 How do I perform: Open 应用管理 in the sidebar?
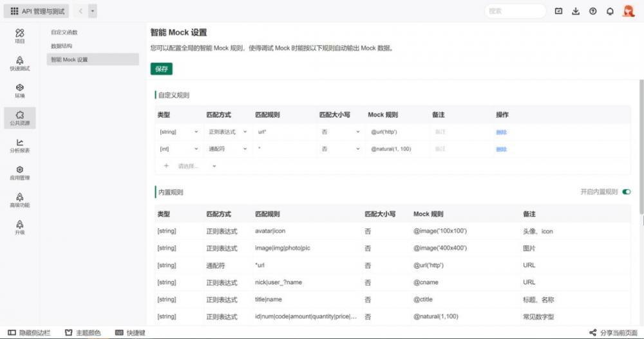tap(20, 172)
